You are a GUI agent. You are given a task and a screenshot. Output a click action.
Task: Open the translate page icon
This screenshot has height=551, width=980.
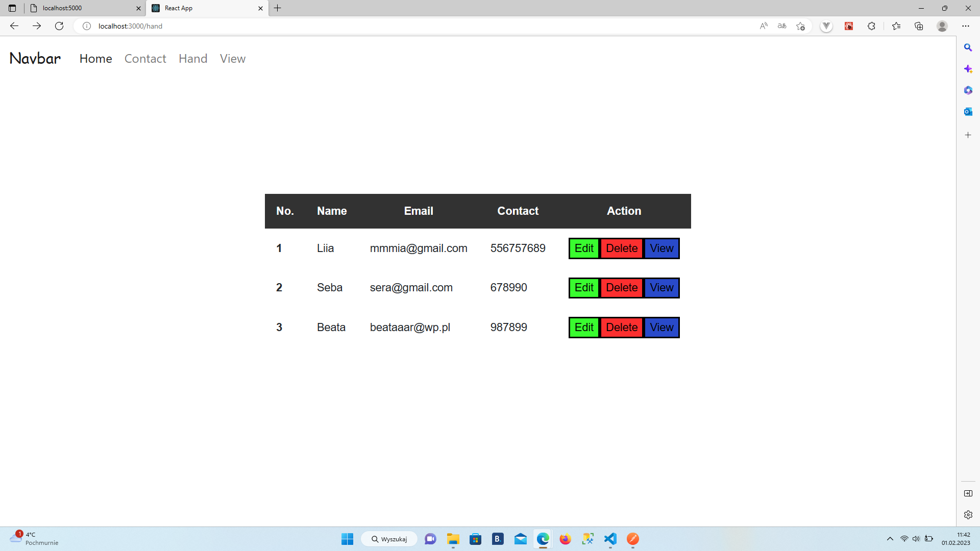(782, 26)
